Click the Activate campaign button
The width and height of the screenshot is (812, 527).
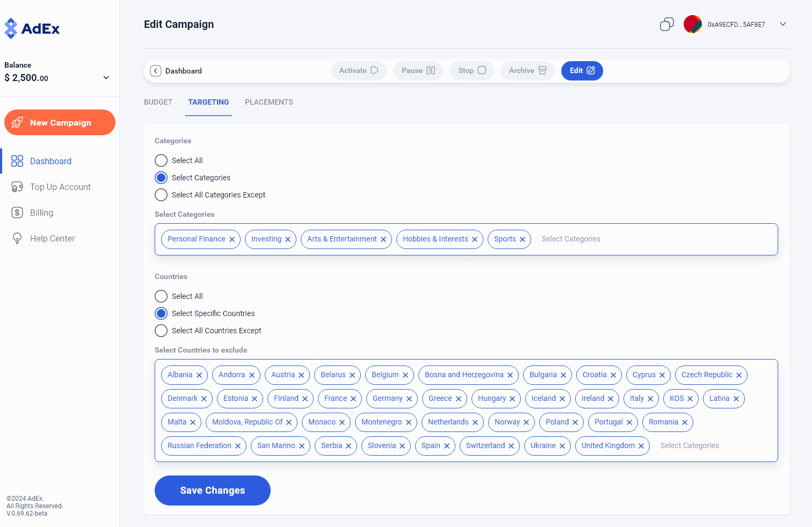pyautogui.click(x=358, y=70)
